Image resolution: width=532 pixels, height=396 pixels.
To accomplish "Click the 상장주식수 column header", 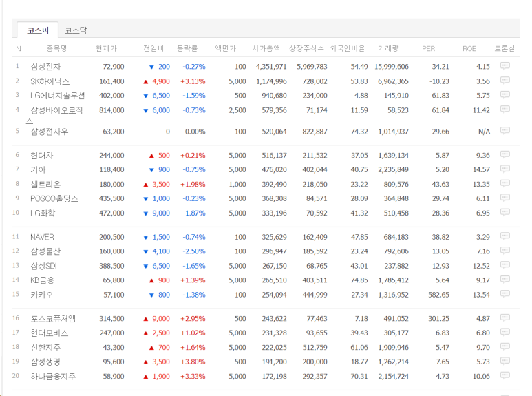I will [306, 48].
